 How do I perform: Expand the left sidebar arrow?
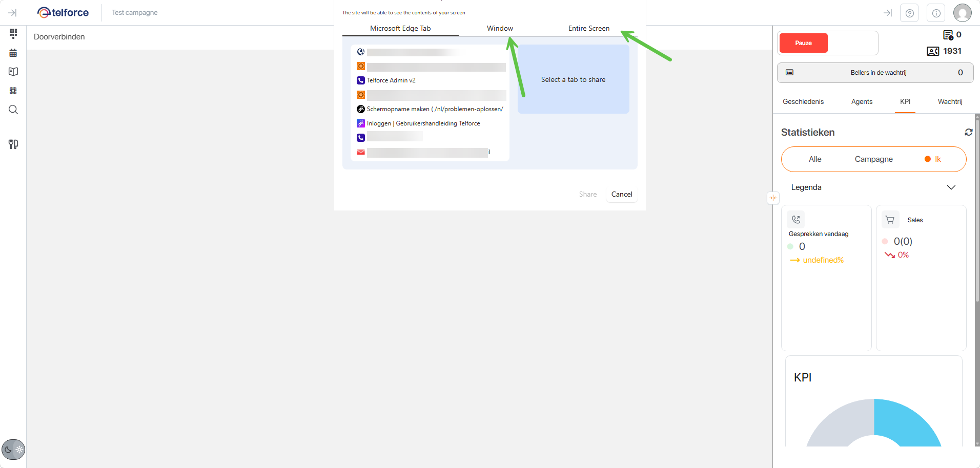pyautogui.click(x=13, y=13)
